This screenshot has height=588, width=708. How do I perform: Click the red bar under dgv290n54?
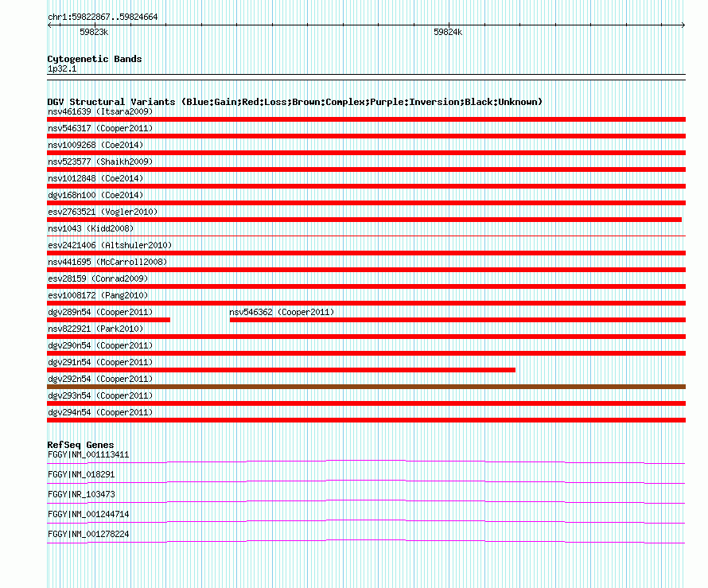pos(366,353)
